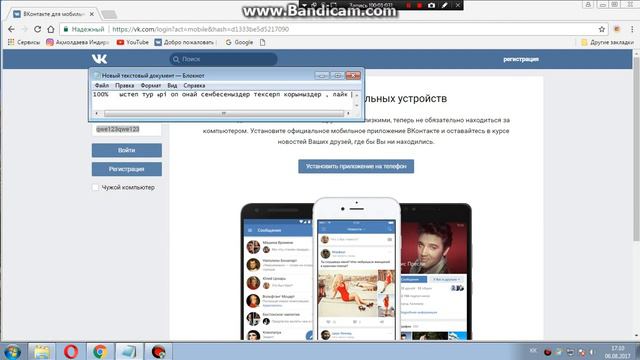Open the Добро пожаловать VK bookmark

[184, 42]
